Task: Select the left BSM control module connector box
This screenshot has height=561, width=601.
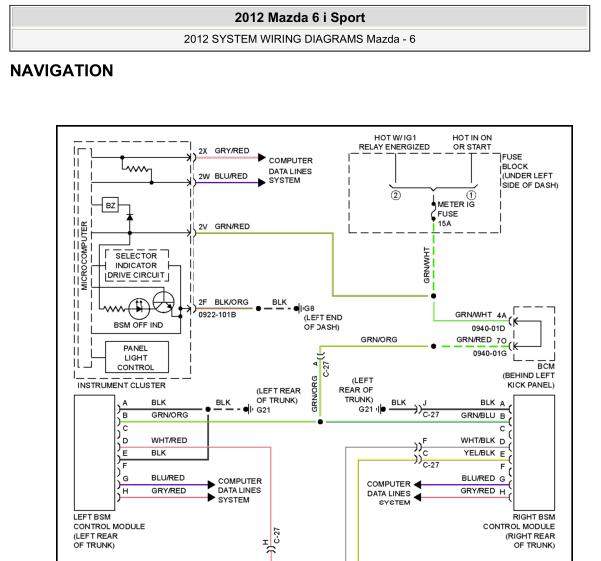Action: [95, 453]
